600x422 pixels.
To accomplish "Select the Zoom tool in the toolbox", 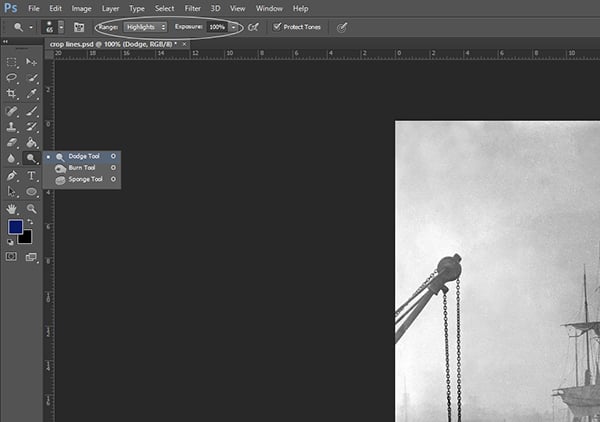I will pos(31,209).
